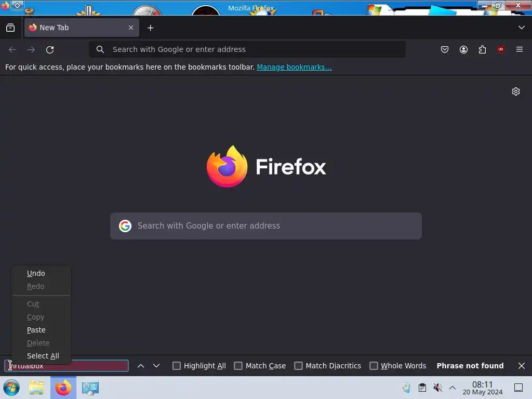Image resolution: width=532 pixels, height=399 pixels.
Task: Close the find bar
Action: pos(522,366)
